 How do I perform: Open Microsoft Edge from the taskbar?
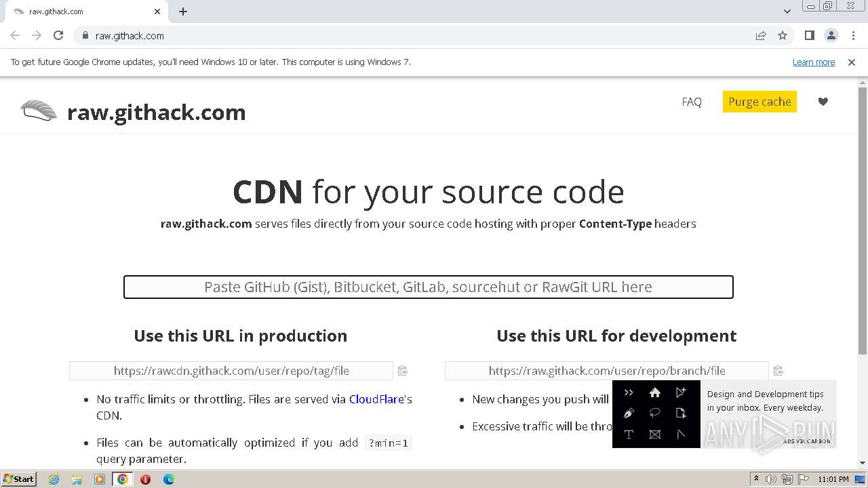[168, 479]
